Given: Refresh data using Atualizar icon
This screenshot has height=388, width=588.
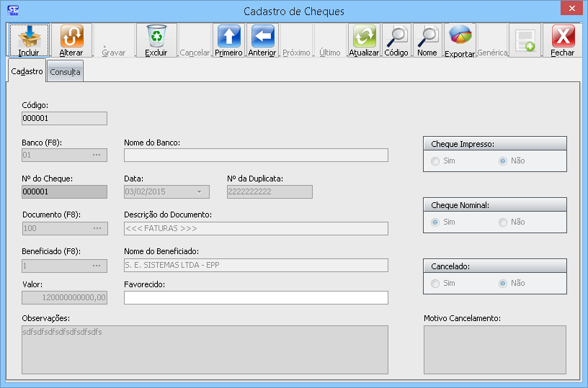Looking at the screenshot, I should (364, 36).
